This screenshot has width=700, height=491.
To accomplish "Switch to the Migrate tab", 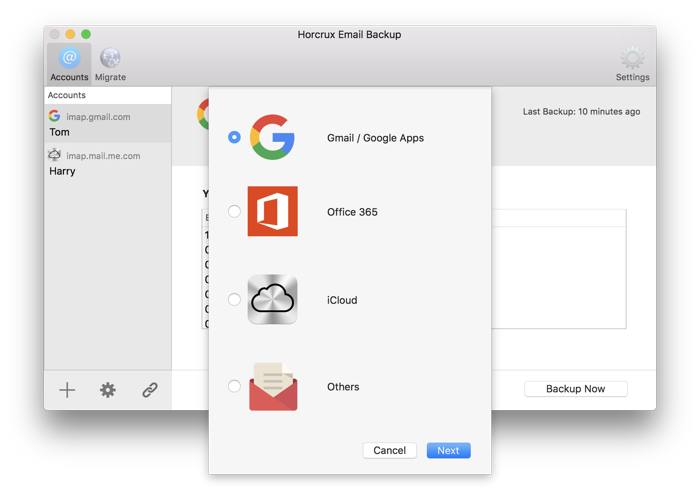I will [x=110, y=64].
